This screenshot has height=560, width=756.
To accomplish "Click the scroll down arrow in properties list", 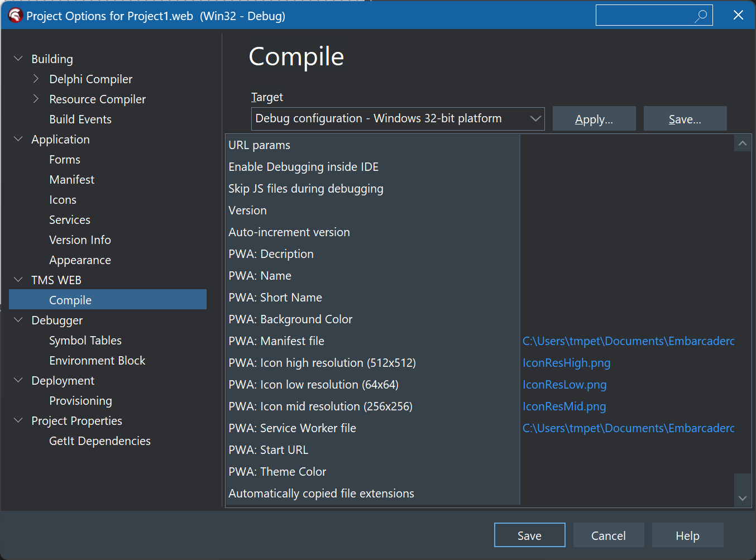I will [x=743, y=498].
